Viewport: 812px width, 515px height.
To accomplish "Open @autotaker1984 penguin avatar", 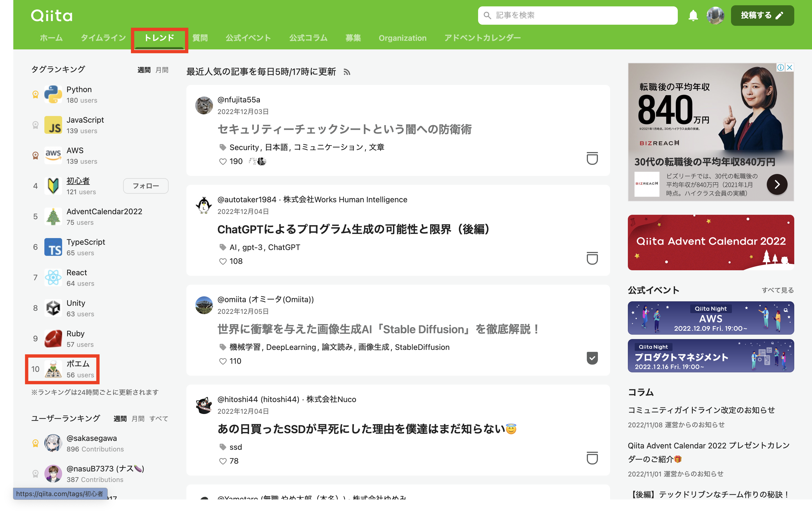I will coord(204,205).
